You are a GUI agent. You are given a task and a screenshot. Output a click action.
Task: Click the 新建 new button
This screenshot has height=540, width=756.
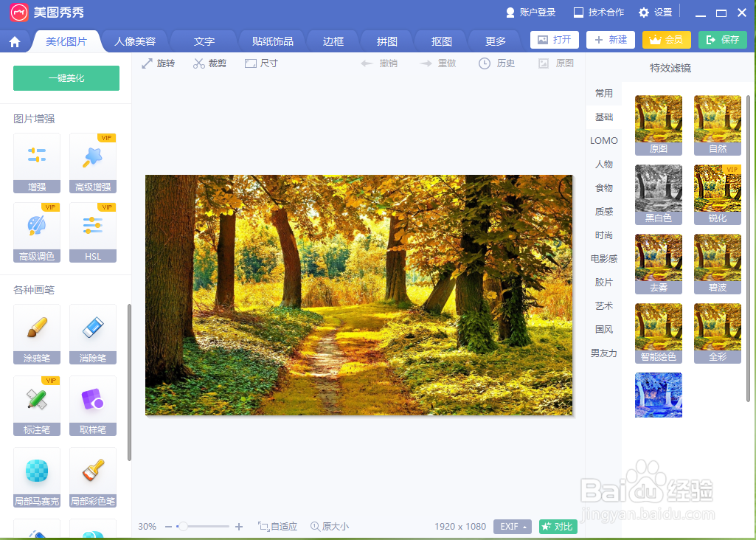611,40
